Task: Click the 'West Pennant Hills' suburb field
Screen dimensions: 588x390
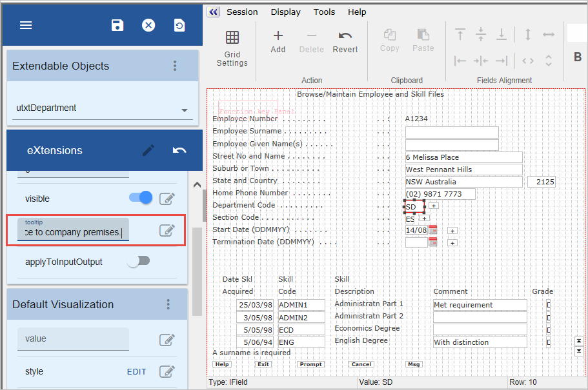Action: [464, 170]
